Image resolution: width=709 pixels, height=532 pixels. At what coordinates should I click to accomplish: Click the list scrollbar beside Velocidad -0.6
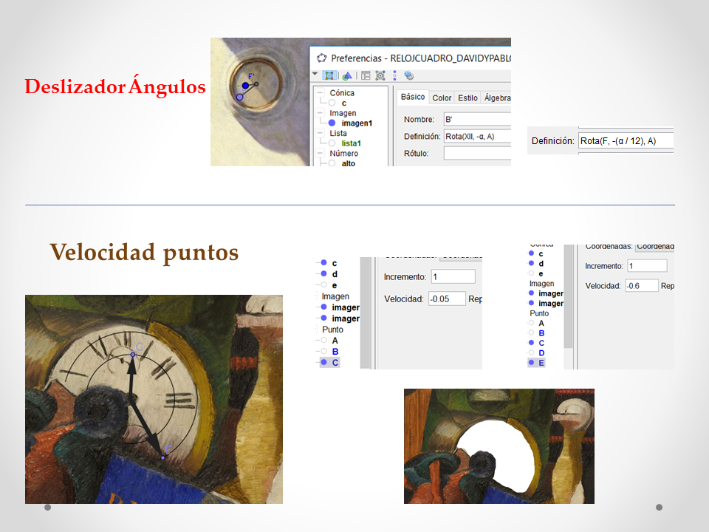pos(568,298)
